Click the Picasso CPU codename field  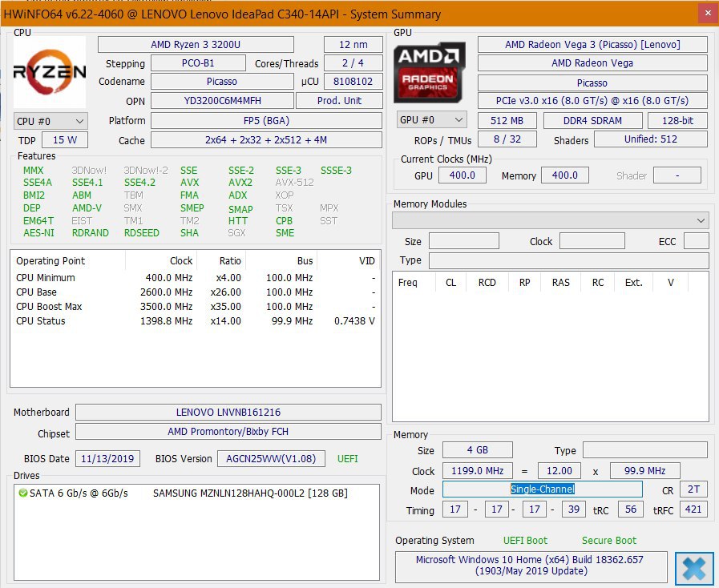(x=222, y=82)
